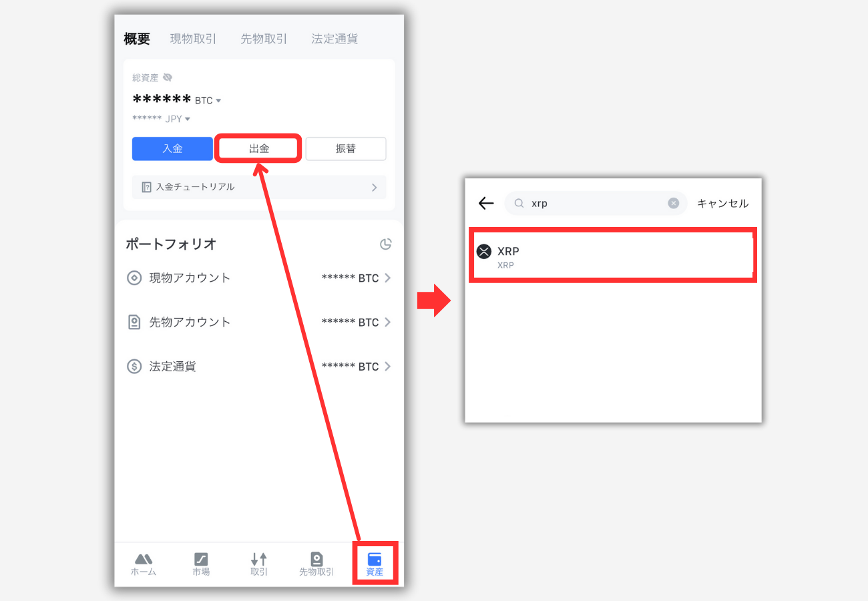Tap キャンセル to cancel search
868x601 pixels.
click(722, 203)
